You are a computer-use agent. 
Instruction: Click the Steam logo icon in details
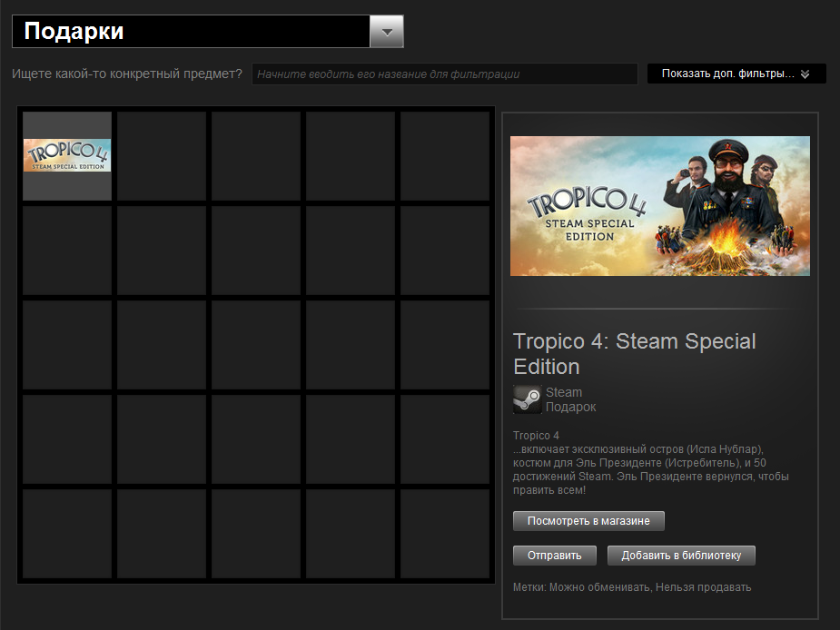coord(527,399)
